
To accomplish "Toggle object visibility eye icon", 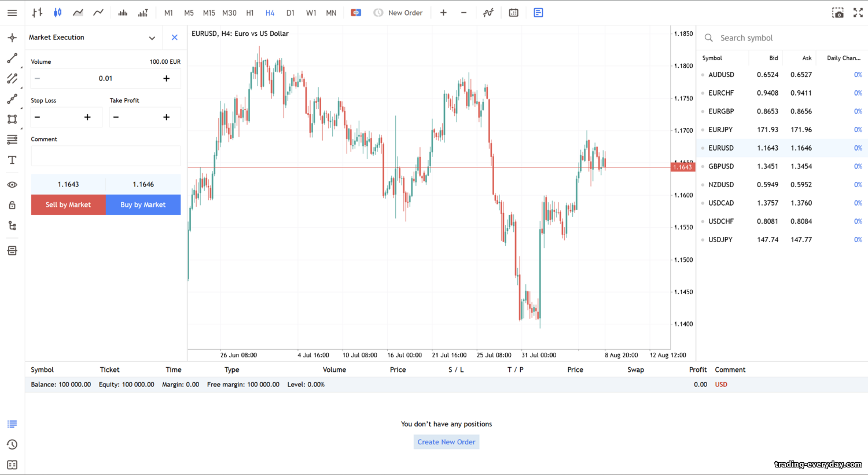I will 12,185.
